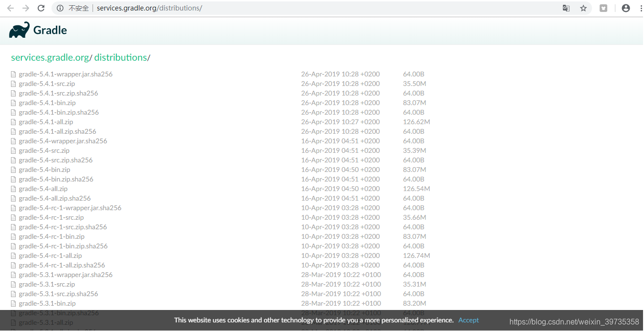This screenshot has height=331, width=644.
Task: Download gradle-5.4-bin.zip.sha256
Action: click(56, 179)
